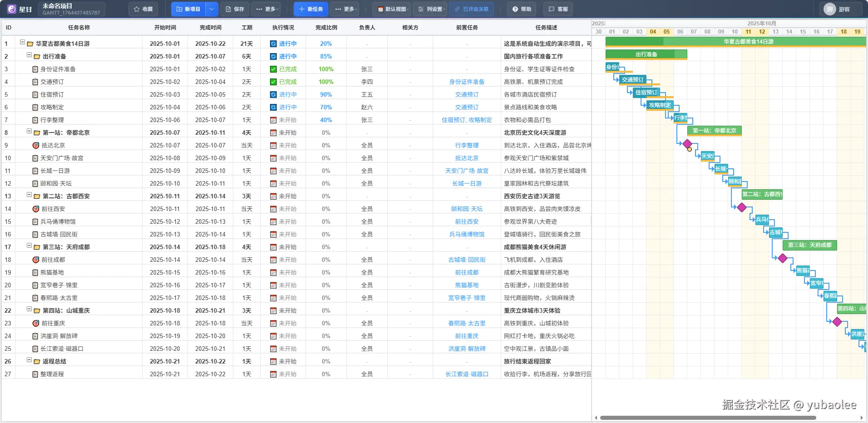Collapse the 第一站：帝都北京 group

coord(29,131)
